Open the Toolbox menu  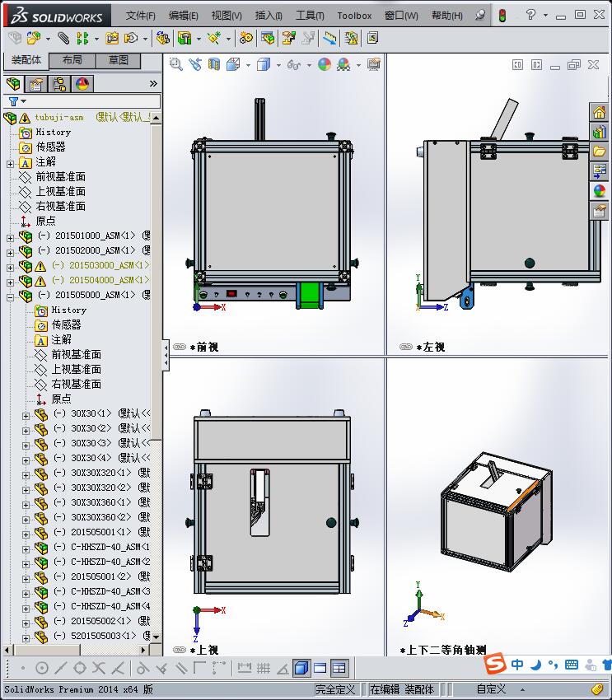(354, 16)
